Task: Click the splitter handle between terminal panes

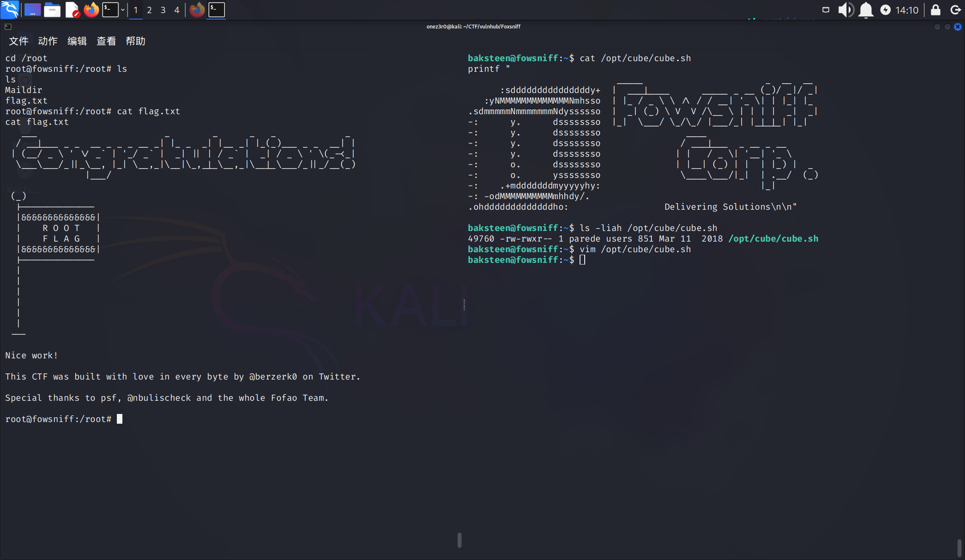Action: point(464,304)
